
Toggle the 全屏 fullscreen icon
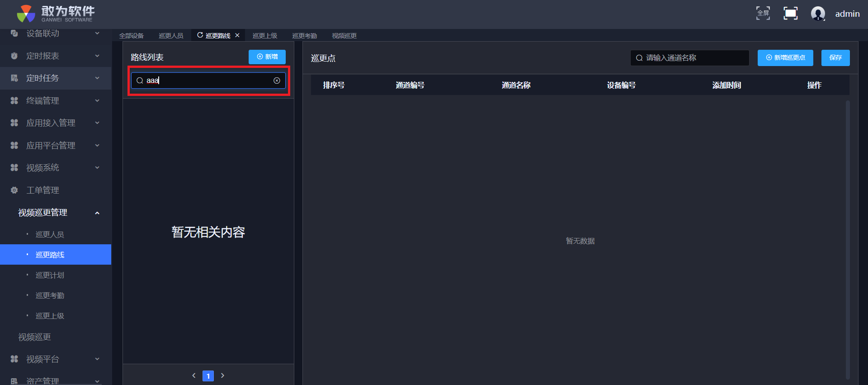coord(763,13)
